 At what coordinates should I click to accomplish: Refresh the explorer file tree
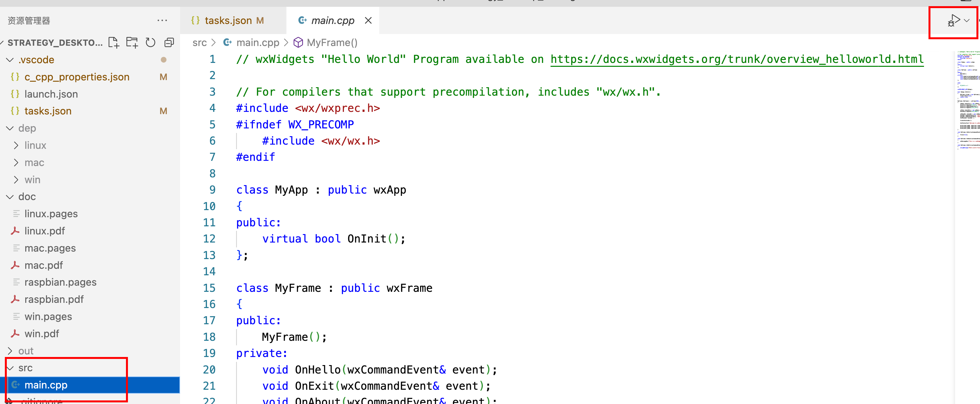(151, 42)
